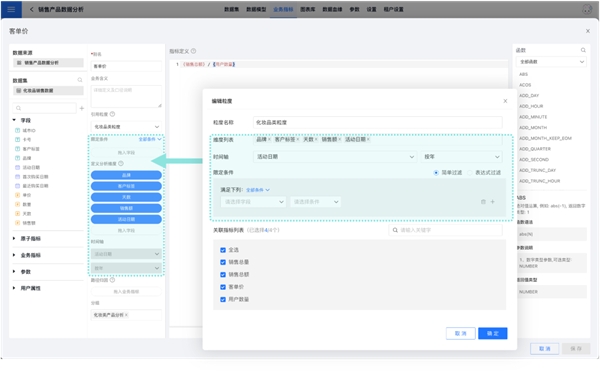600x376 pixels.
Task: Open the 请选择字段 dropdown
Action: (x=253, y=202)
